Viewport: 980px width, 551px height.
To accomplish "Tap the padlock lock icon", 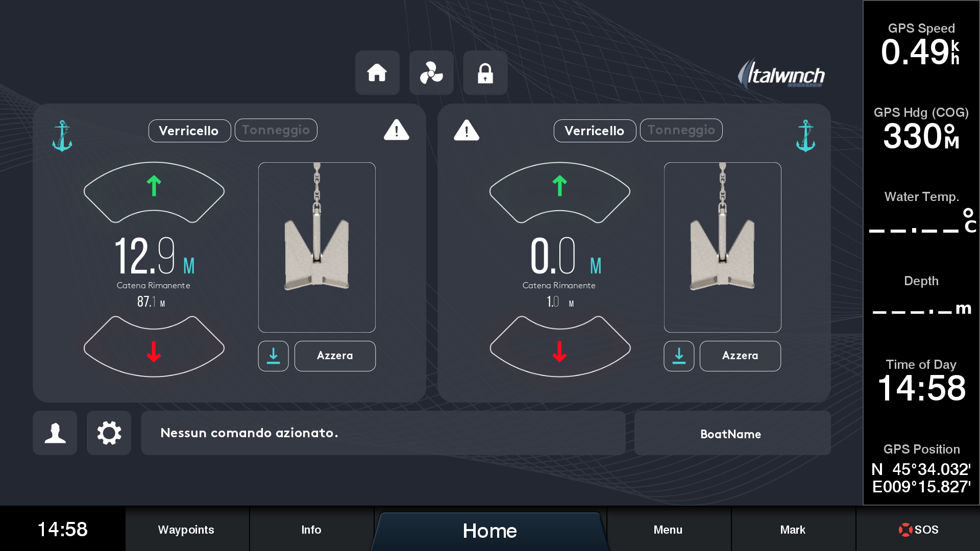I will 485,73.
